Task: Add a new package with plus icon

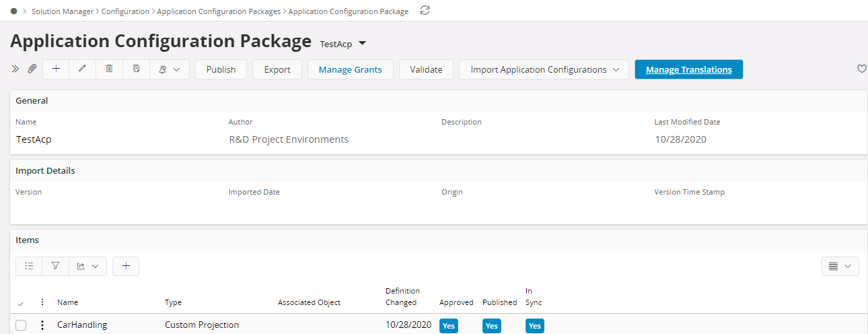Action: pyautogui.click(x=56, y=69)
